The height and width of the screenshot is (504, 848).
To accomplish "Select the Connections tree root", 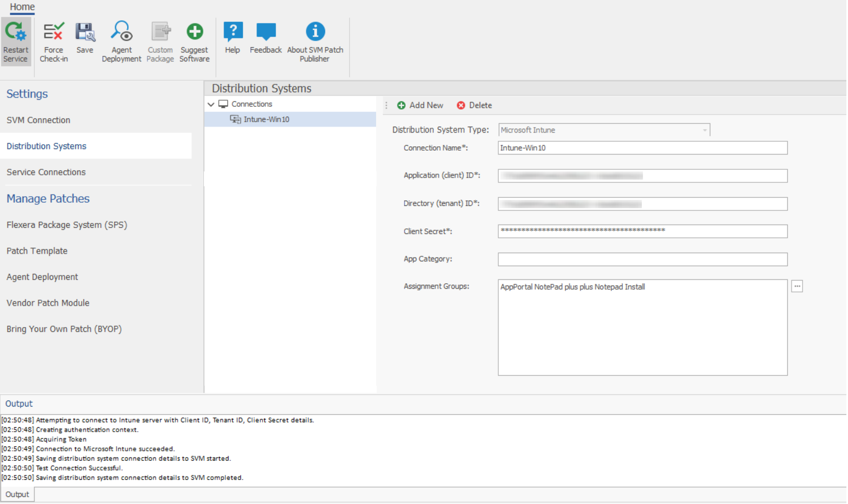I will (252, 104).
